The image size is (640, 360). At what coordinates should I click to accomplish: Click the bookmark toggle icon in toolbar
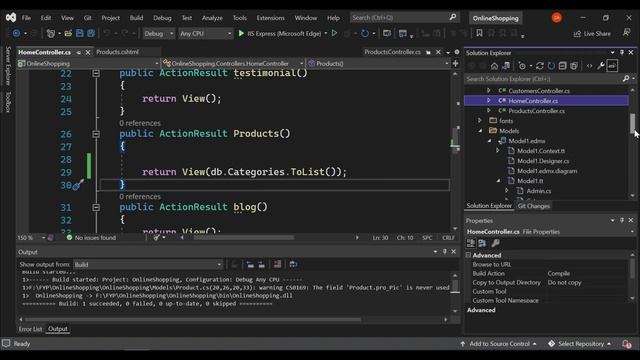tap(479, 33)
